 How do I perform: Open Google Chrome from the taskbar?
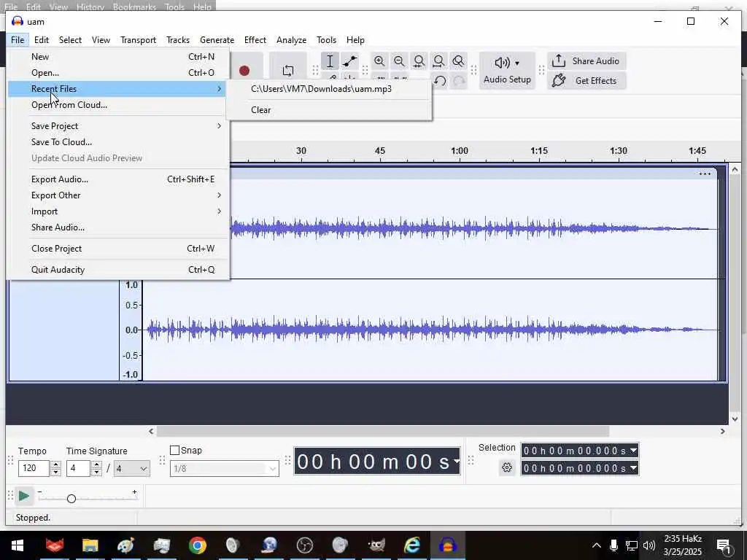click(197, 545)
